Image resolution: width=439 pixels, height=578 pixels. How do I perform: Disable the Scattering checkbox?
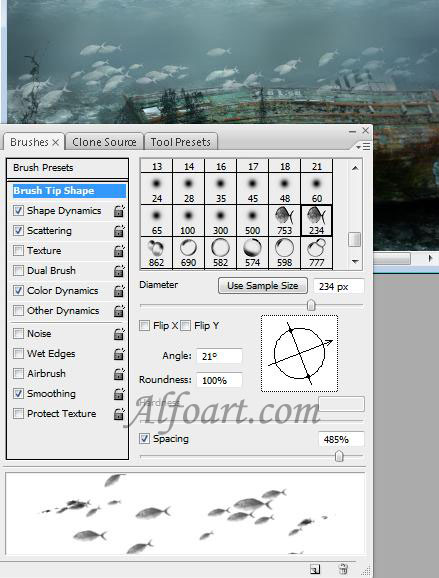[x=18, y=231]
